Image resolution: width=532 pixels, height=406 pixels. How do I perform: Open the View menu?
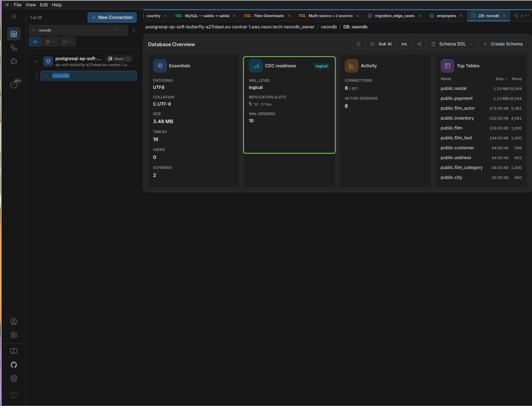(x=31, y=5)
